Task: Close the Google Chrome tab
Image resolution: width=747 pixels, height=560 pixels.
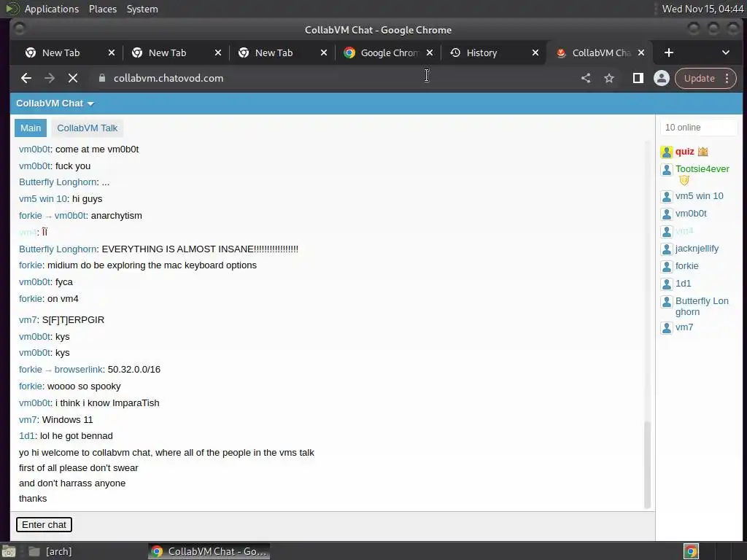Action: [x=430, y=52]
